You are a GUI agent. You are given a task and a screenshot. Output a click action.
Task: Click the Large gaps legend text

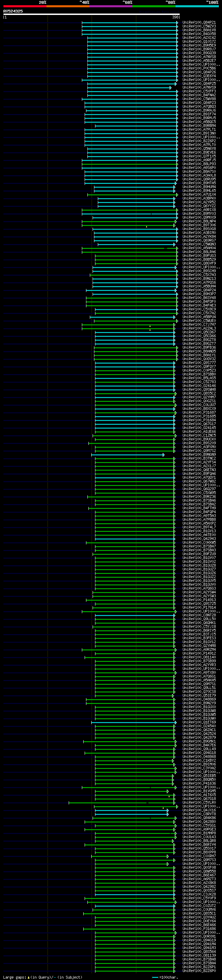pyautogui.click(x=43, y=977)
